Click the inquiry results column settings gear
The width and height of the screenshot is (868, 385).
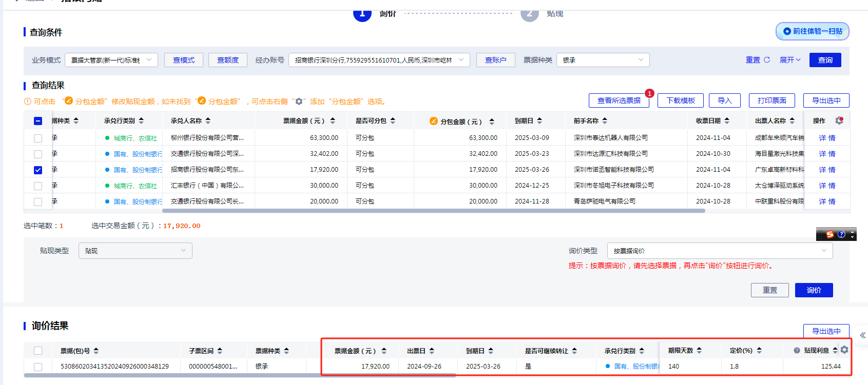[x=844, y=350]
